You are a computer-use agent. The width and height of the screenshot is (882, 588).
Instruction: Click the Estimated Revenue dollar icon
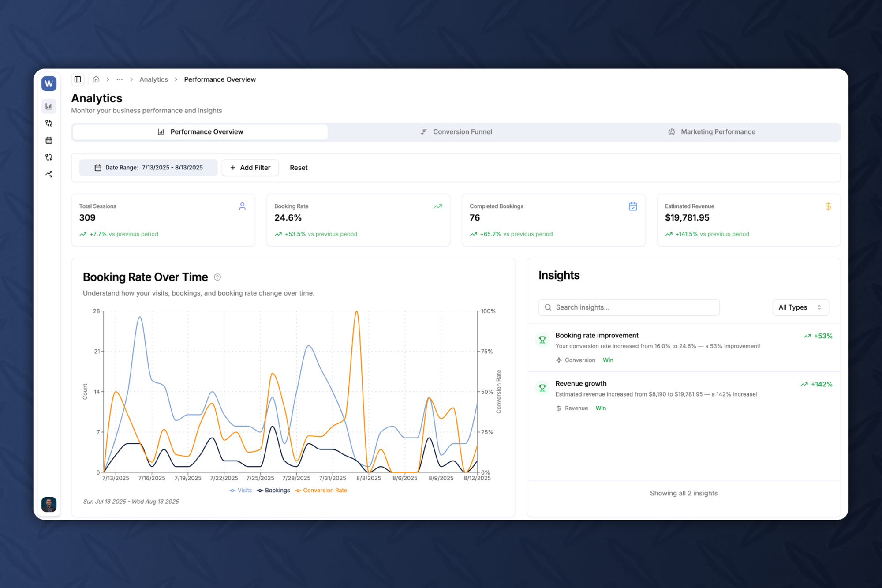828,206
